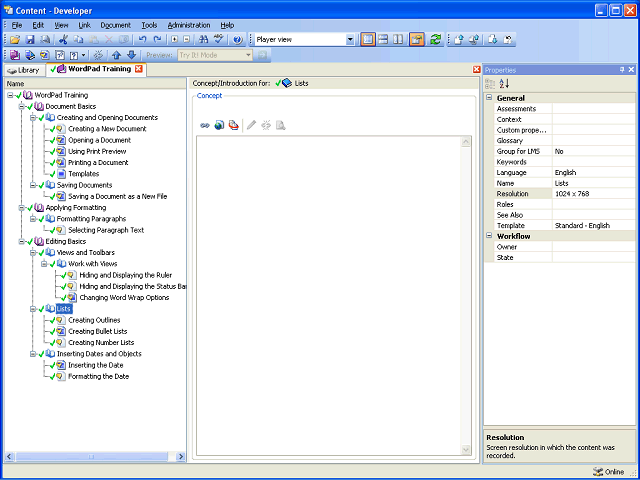Click the Online status indicator
The width and height of the screenshot is (640, 480).
pos(609,472)
